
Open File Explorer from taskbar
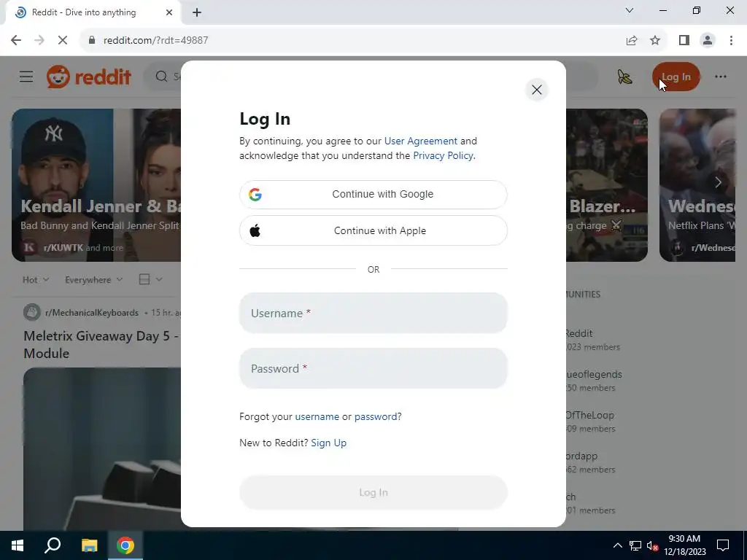(x=89, y=545)
